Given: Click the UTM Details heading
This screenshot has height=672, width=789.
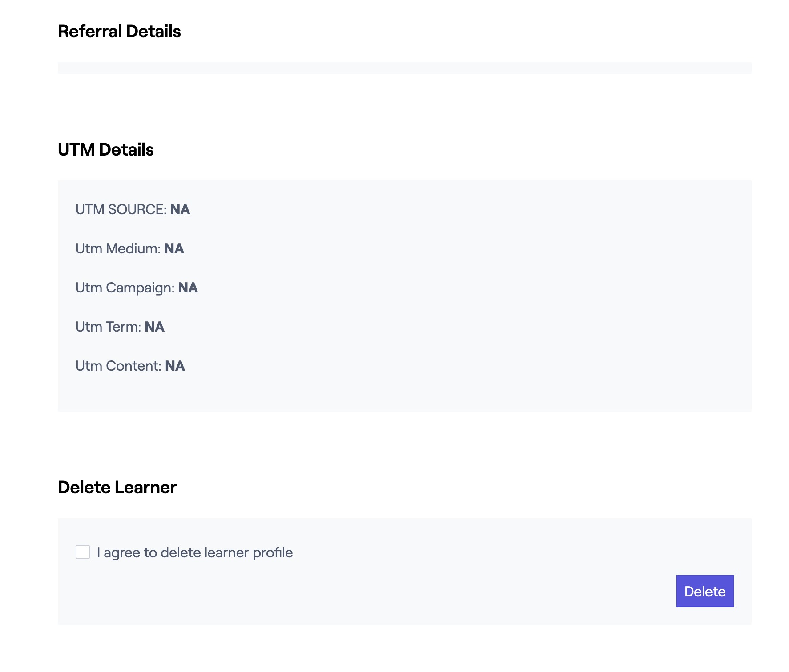Looking at the screenshot, I should (x=105, y=150).
